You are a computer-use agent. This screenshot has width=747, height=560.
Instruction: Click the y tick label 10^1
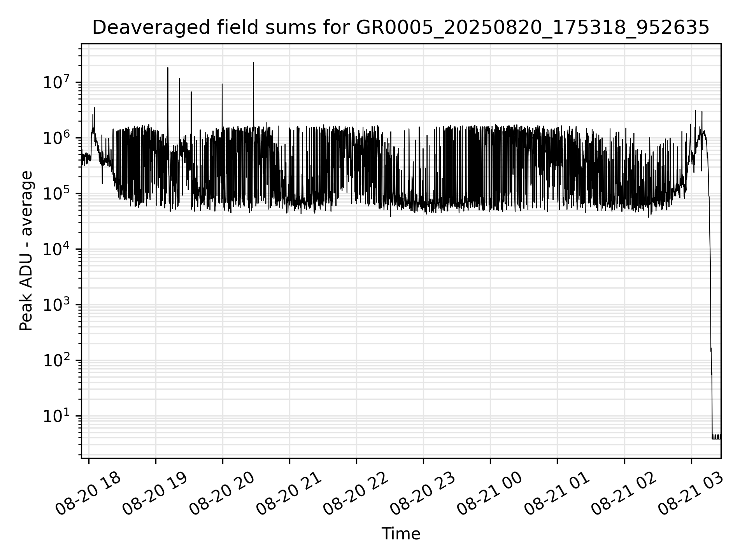[x=56, y=415]
